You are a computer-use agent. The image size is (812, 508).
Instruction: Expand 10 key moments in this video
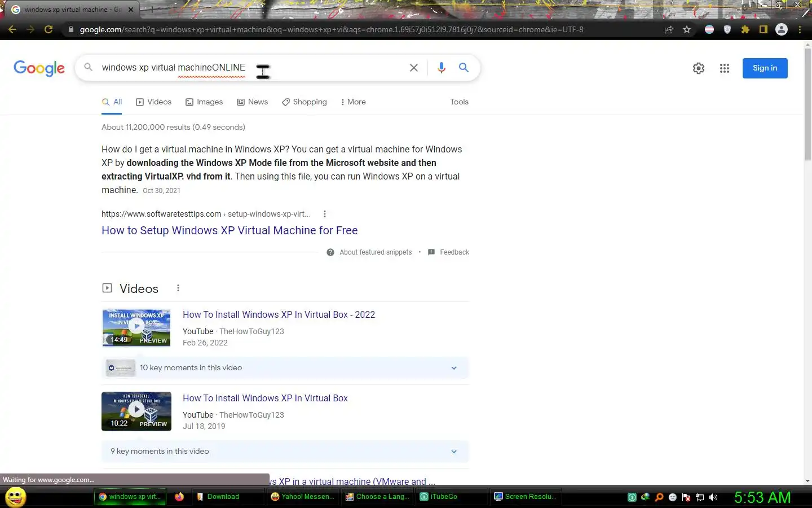(x=285, y=368)
